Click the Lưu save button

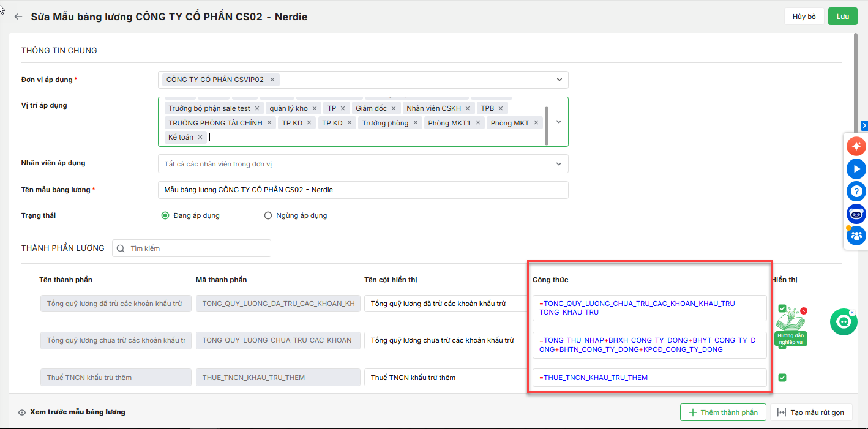(842, 17)
